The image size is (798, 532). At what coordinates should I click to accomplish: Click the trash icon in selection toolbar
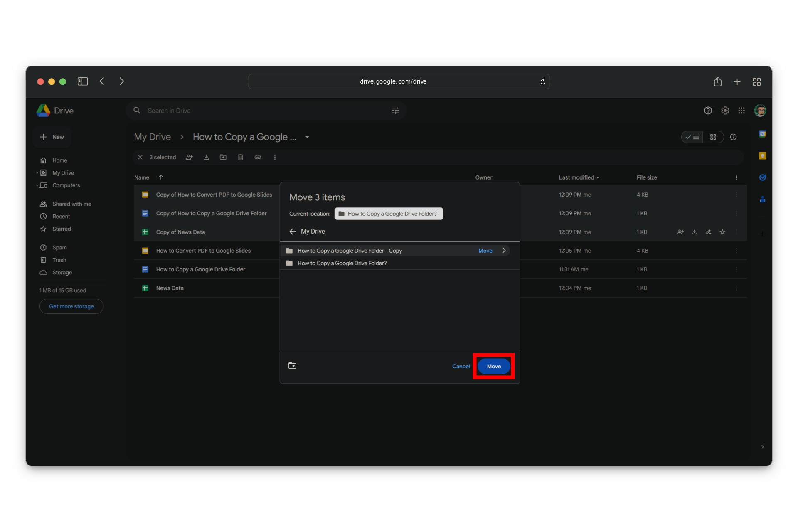(240, 157)
